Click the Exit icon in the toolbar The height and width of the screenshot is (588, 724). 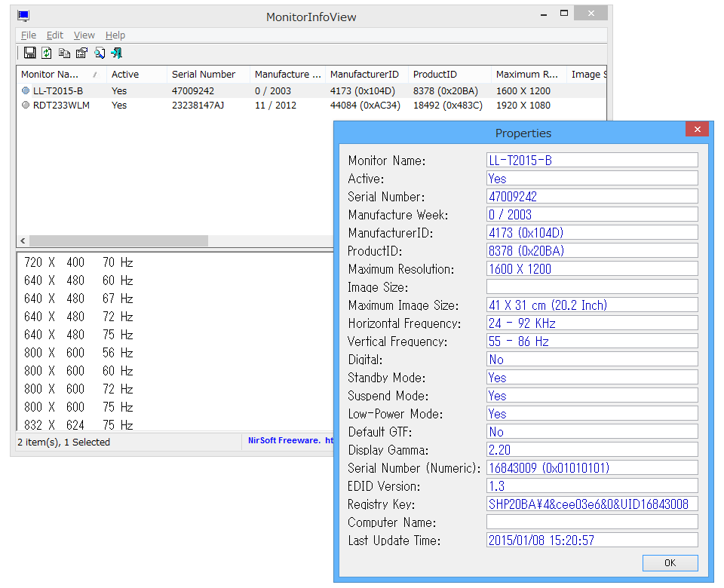point(116,53)
